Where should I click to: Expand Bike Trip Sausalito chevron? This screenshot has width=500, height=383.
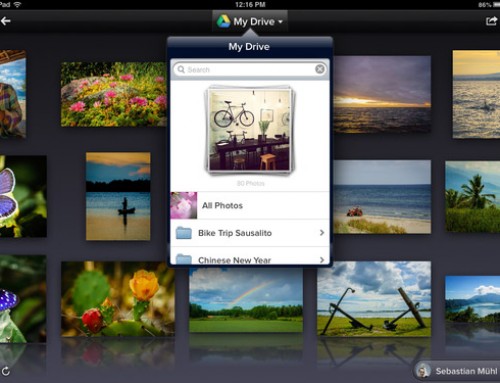(x=322, y=233)
